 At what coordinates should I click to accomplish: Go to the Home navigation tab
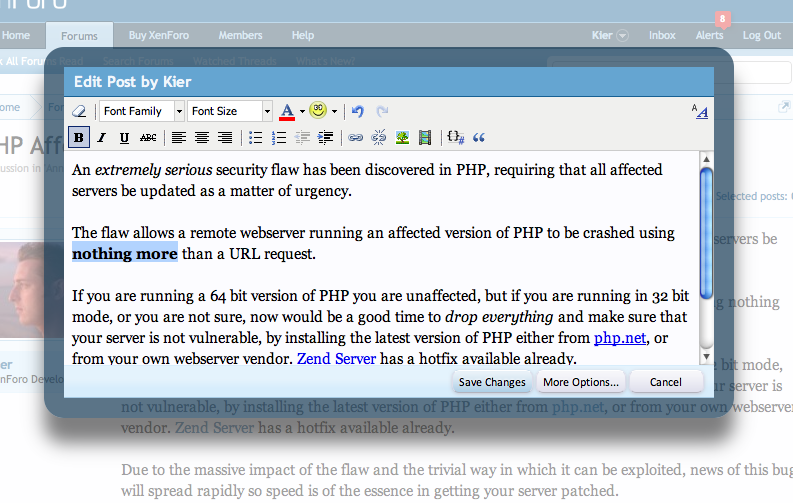[16, 35]
